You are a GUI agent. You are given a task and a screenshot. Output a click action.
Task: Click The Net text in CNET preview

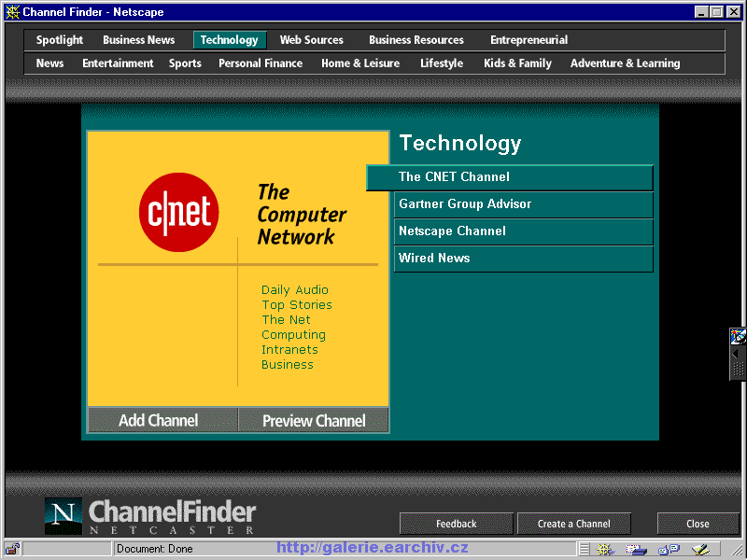(286, 319)
